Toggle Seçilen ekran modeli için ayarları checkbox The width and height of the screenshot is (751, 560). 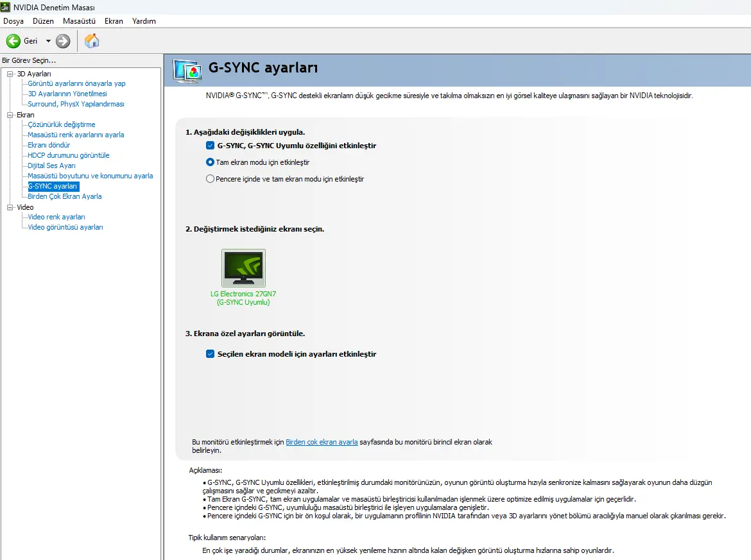pyautogui.click(x=211, y=354)
